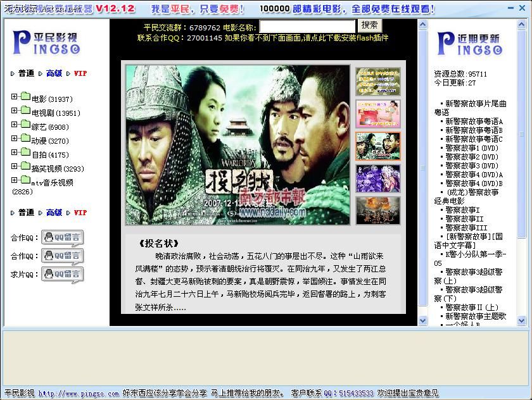Viewport: 532px width, 400px height.
Task: Click center pane scroll up arrow
Action: click(422, 25)
